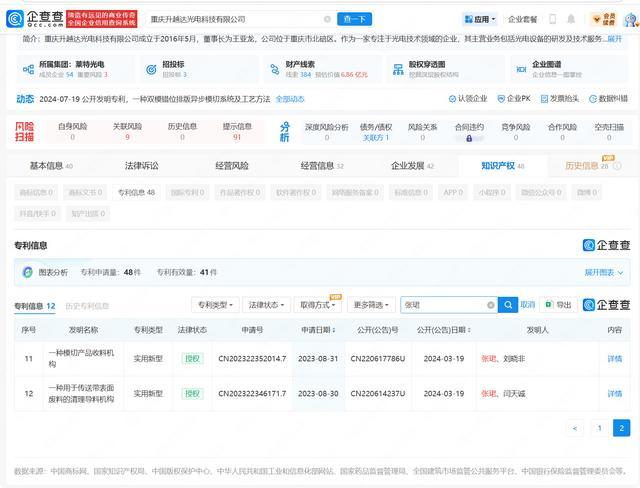Click the mobile phone icon in the header

[553, 19]
